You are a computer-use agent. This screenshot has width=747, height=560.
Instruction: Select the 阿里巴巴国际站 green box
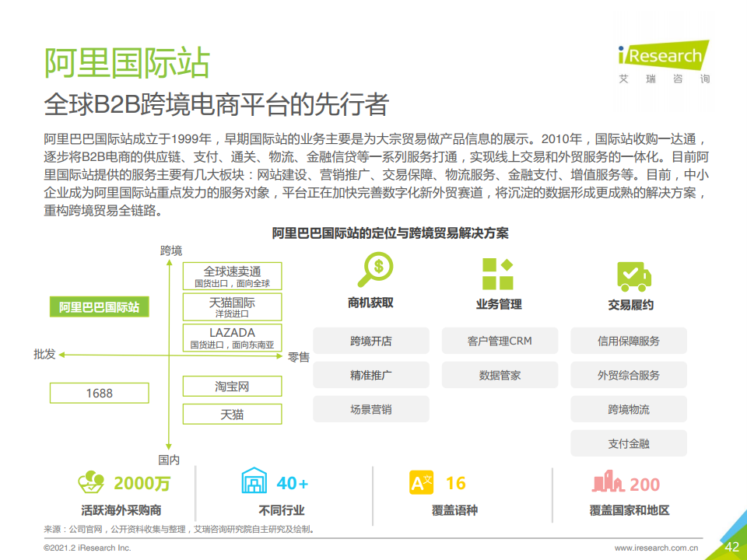(99, 307)
